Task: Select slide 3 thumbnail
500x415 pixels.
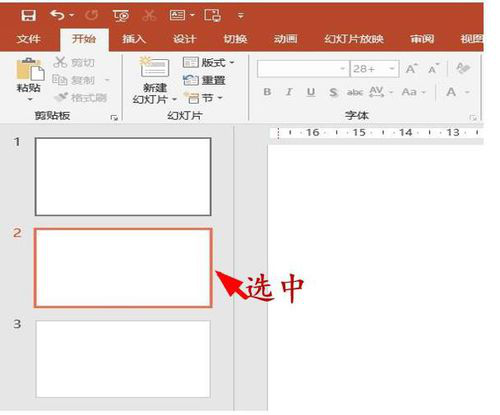Action: point(123,359)
